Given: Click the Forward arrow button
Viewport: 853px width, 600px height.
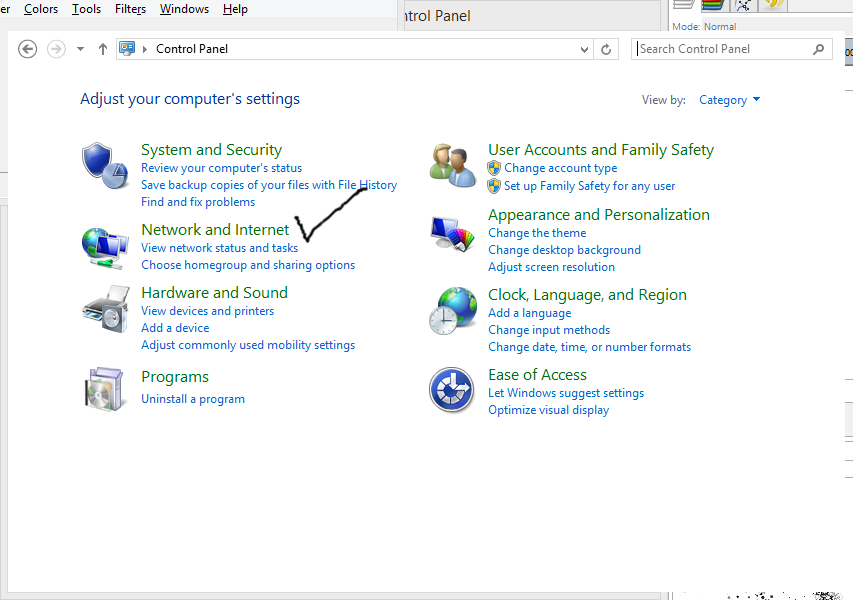Looking at the screenshot, I should pos(56,49).
